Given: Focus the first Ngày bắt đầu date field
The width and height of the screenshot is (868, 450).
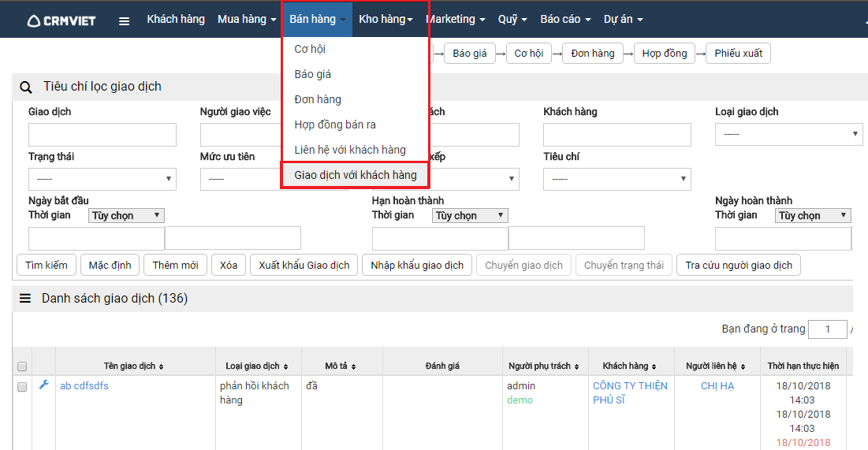Looking at the screenshot, I should pyautogui.click(x=96, y=238).
